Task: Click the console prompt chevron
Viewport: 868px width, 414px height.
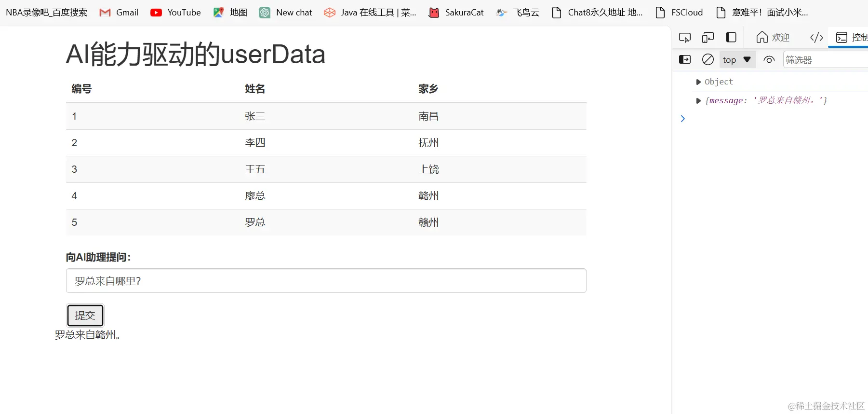Action: [682, 119]
